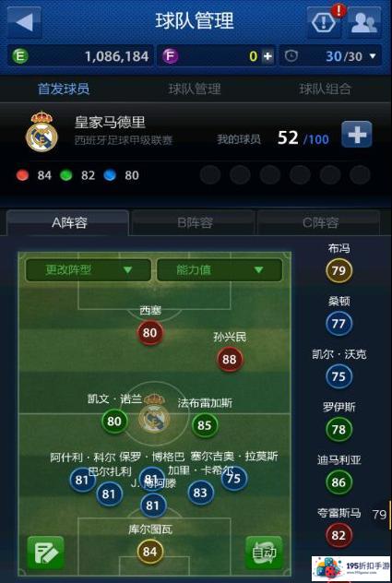392x583 pixels.
Task: Expand the 能力值 ability dropdown
Action: [220, 269]
